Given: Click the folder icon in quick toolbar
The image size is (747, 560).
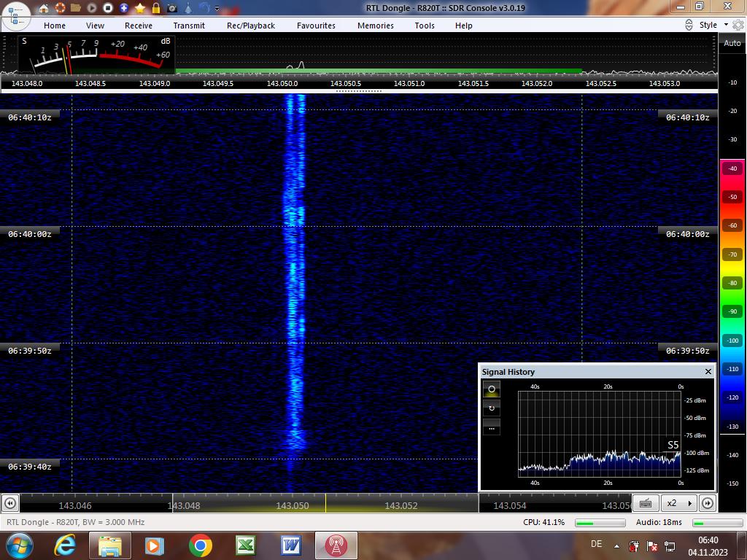Looking at the screenshot, I should pyautogui.click(x=76, y=8).
